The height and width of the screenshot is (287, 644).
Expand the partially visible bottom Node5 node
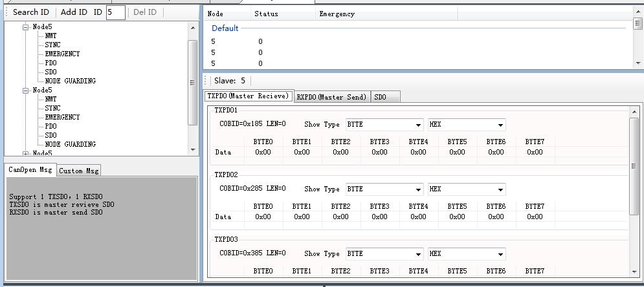[26, 153]
